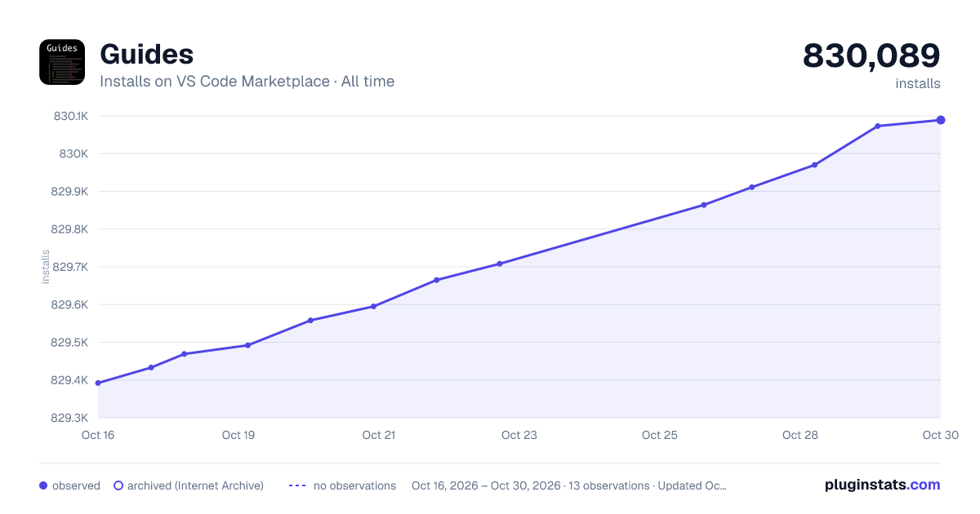Image resolution: width=980 pixels, height=514 pixels.
Task: Select the data point above Oct 21
Action: [373, 307]
